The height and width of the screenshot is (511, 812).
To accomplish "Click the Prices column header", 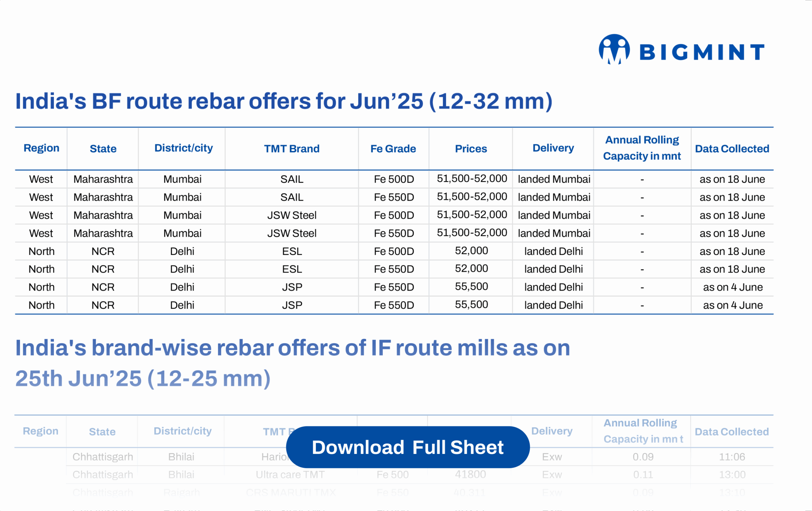I will (x=471, y=149).
